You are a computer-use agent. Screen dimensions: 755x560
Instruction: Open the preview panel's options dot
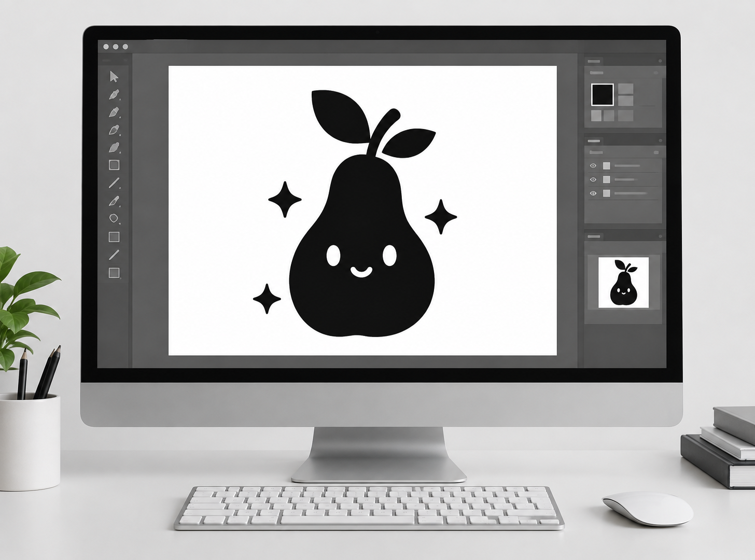(660, 236)
